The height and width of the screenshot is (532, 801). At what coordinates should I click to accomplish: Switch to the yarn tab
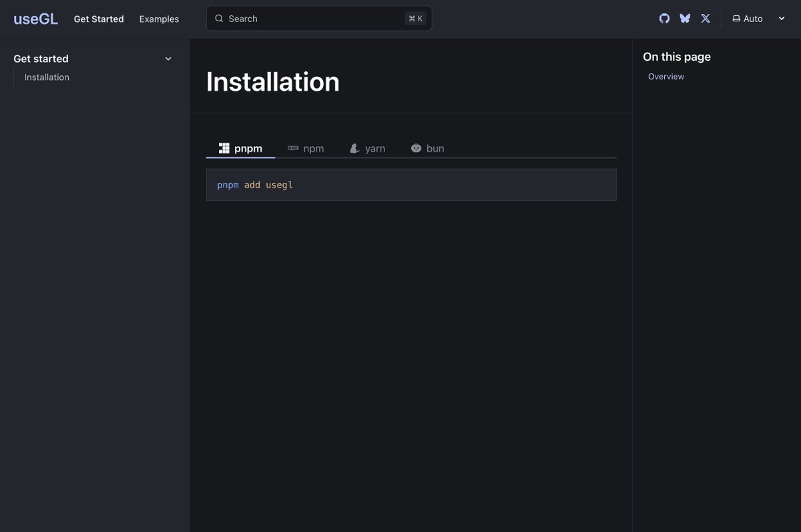pos(367,148)
